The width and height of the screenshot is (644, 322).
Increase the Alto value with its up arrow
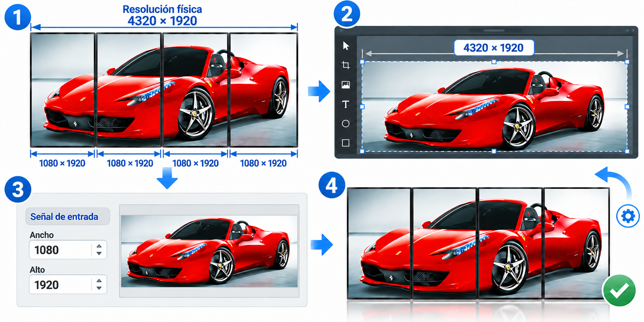click(x=99, y=281)
